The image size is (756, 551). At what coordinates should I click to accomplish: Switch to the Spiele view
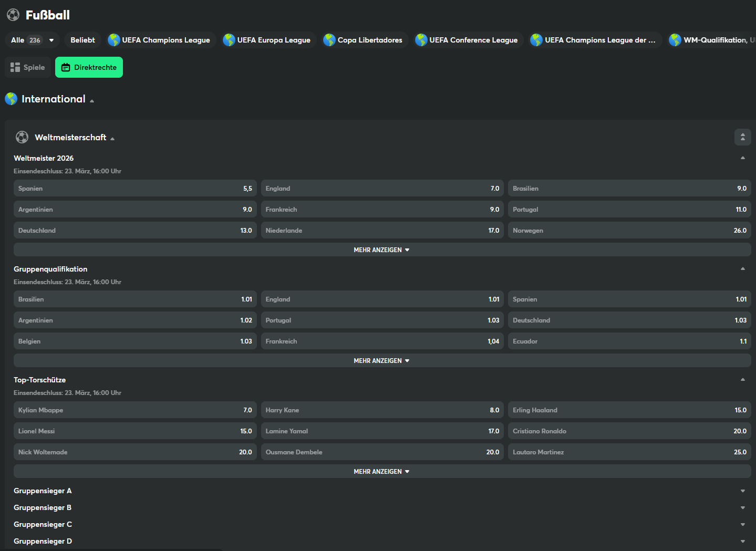click(x=28, y=67)
